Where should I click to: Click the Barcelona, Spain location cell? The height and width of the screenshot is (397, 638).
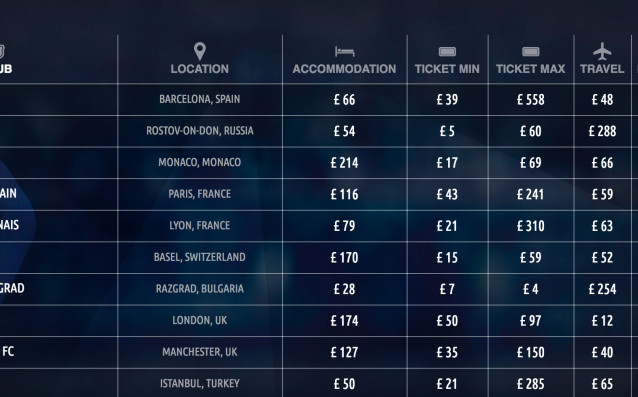[x=199, y=99]
